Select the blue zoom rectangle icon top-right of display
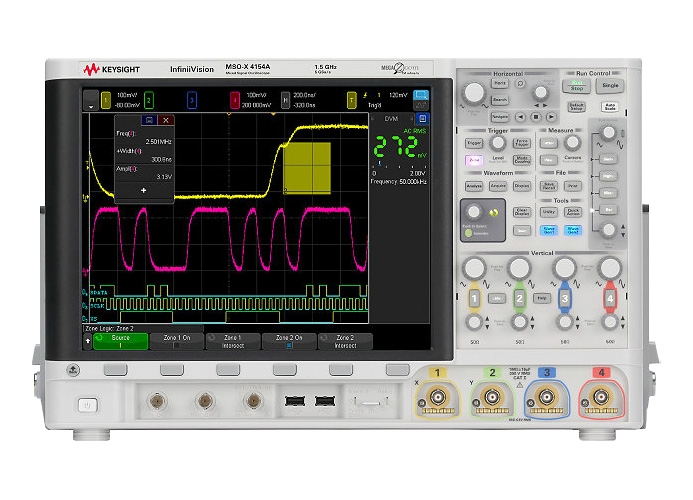Image resolution: width=693 pixels, height=500 pixels. click(421, 95)
